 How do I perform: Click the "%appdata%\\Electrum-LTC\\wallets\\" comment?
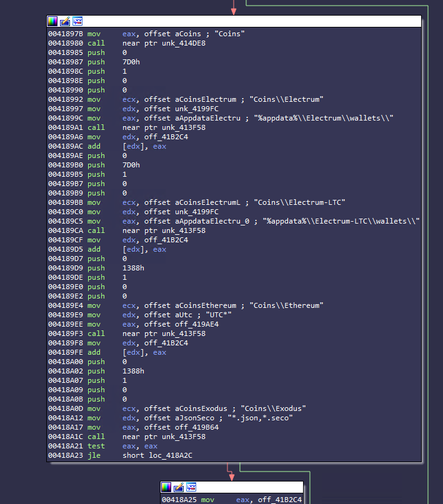[341, 221]
